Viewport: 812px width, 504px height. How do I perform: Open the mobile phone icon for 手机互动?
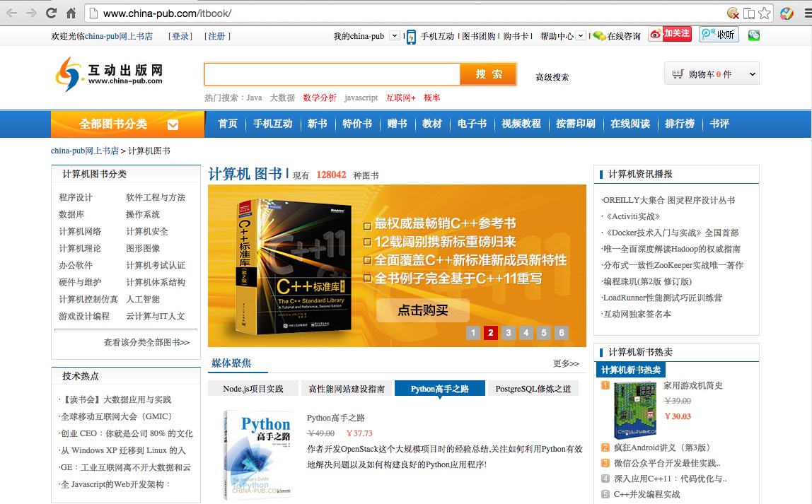point(411,37)
